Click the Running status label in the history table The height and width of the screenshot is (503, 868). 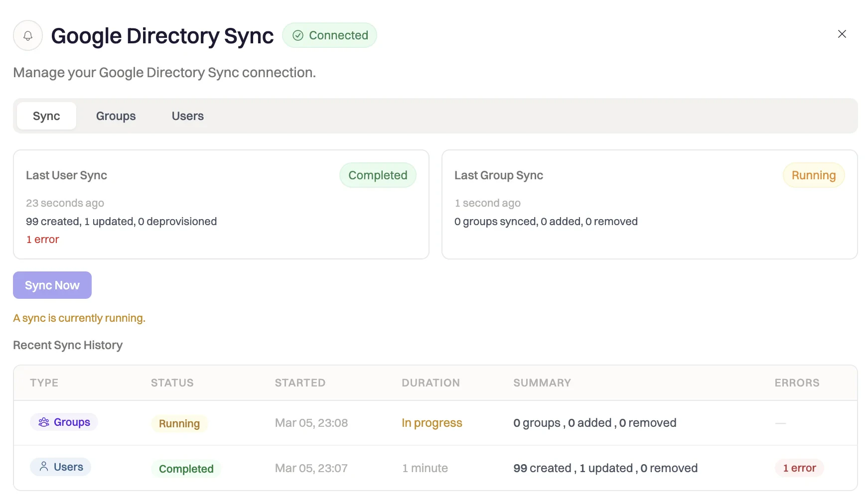[x=179, y=423]
